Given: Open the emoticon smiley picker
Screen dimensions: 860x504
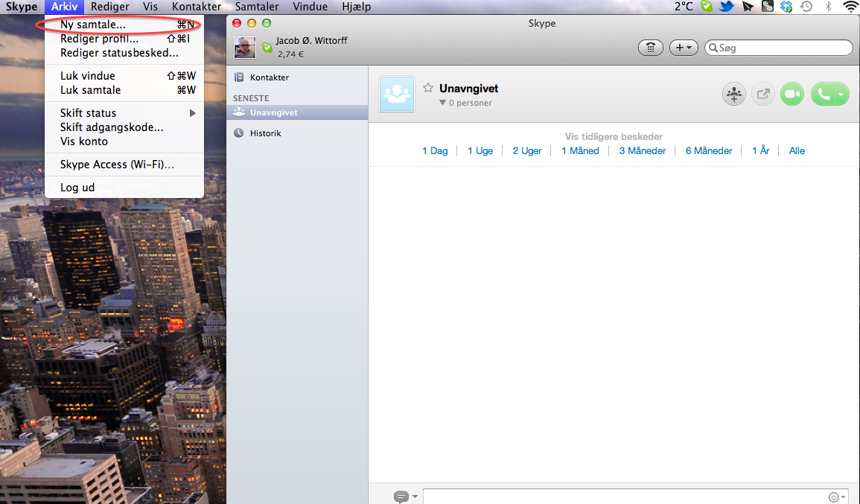Looking at the screenshot, I should coord(835,497).
